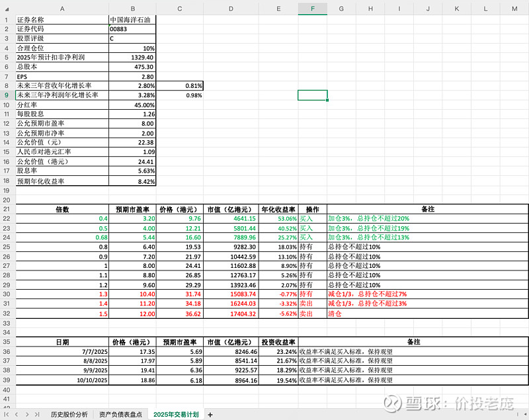
Task: Select the 日期 header cell
Action: click(62, 342)
